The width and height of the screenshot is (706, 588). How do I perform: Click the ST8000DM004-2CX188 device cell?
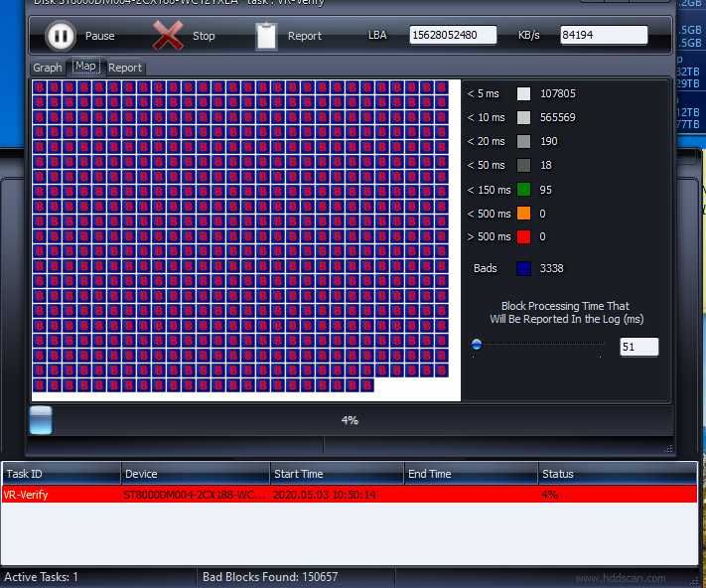coord(195,495)
